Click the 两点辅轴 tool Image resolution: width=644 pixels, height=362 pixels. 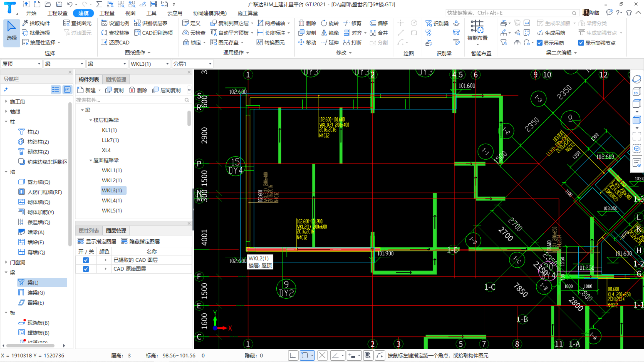click(271, 23)
